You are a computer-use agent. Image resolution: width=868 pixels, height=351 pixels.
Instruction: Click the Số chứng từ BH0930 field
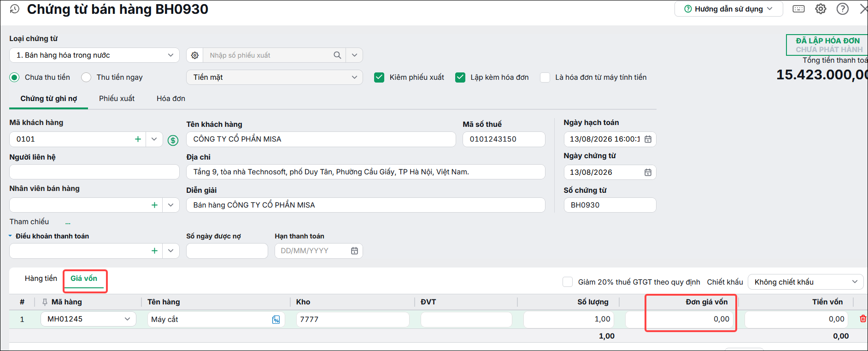click(x=610, y=205)
